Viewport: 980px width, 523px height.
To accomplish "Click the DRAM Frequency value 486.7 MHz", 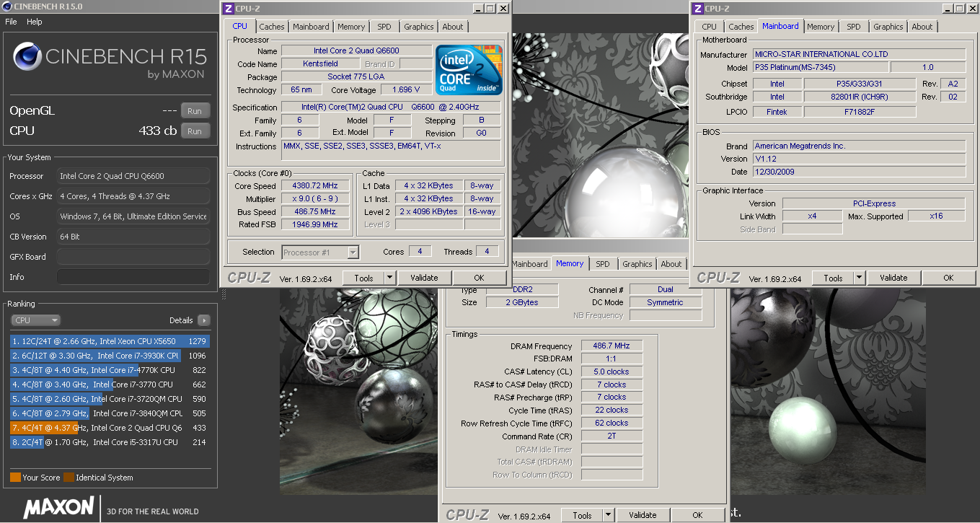I will (x=612, y=346).
